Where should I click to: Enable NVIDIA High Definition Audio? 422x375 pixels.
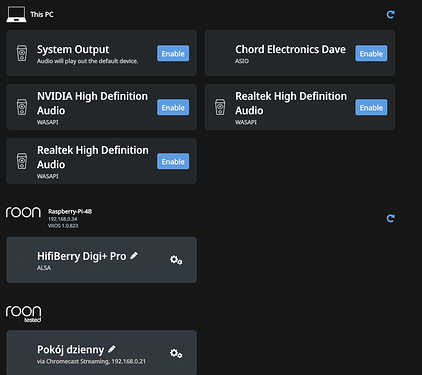coord(173,107)
